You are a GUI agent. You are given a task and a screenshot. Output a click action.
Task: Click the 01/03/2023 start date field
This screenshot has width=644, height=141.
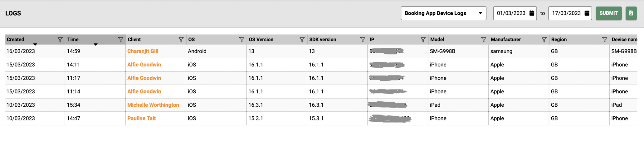pos(511,13)
